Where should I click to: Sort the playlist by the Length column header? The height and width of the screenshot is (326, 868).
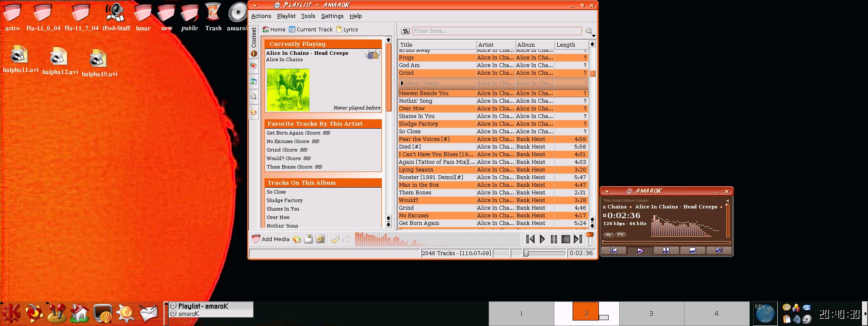tap(571, 45)
